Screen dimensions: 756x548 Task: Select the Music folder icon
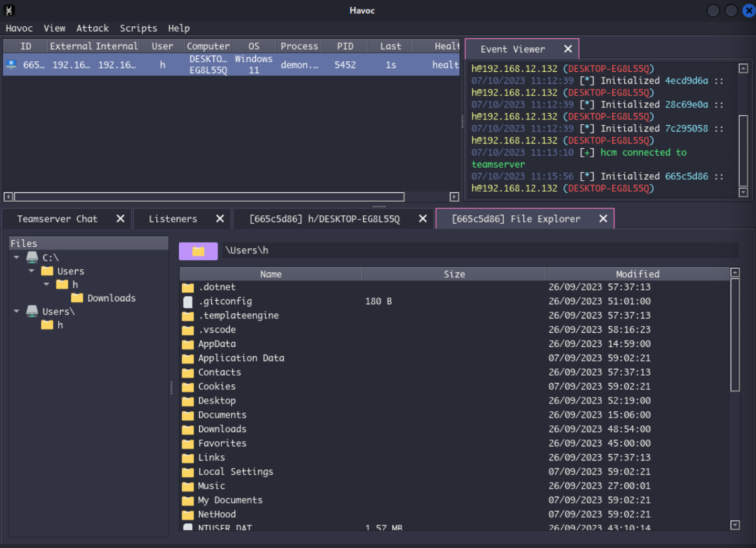[x=188, y=486]
